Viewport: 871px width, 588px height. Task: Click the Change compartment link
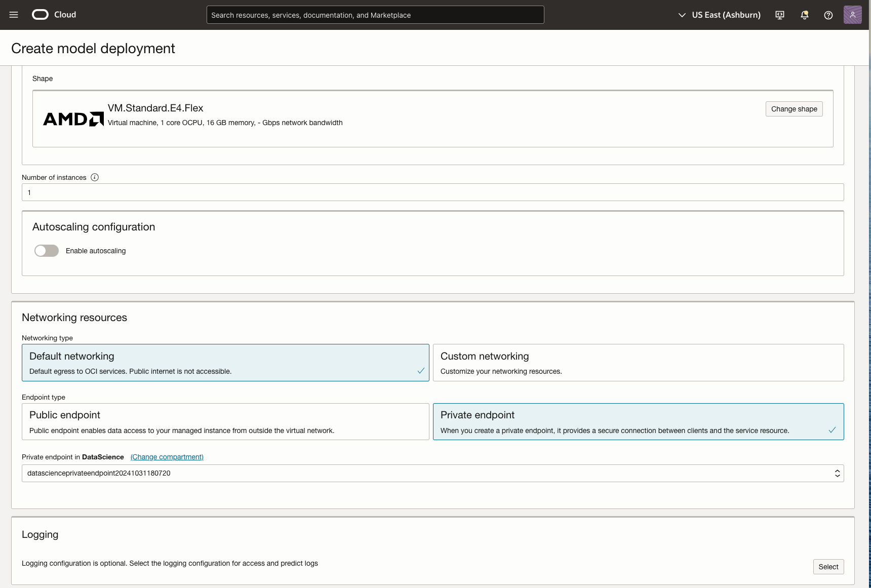167,457
